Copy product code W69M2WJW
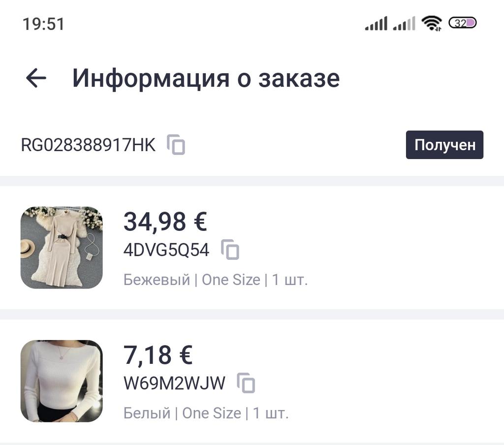The width and height of the screenshot is (504, 445). click(246, 383)
